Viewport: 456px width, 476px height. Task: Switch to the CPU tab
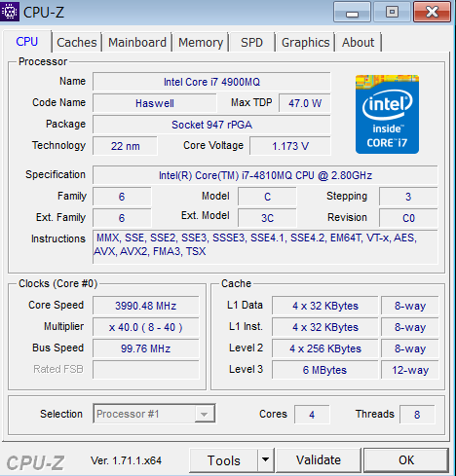coord(27,42)
